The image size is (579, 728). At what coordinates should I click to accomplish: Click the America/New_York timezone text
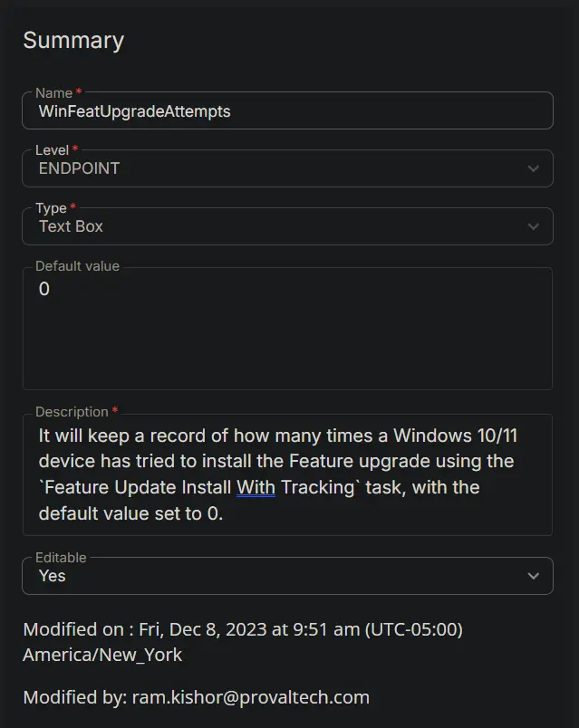pyautogui.click(x=102, y=655)
